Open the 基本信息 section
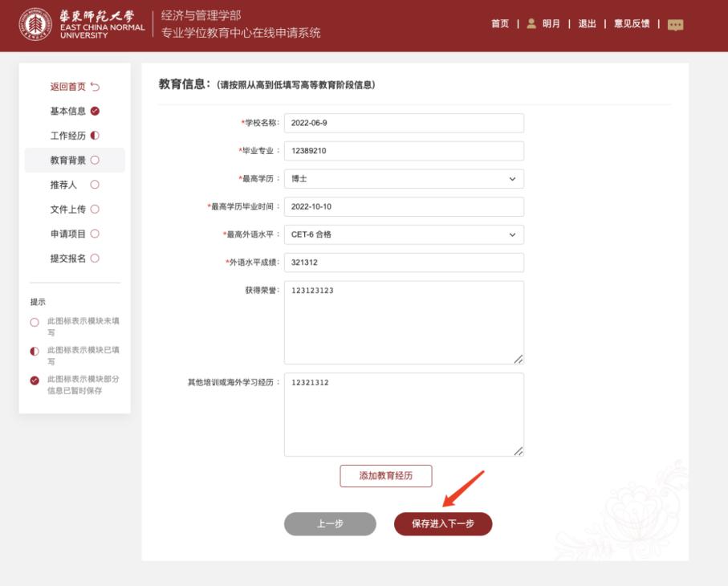This screenshot has height=586, width=728. pos(67,111)
